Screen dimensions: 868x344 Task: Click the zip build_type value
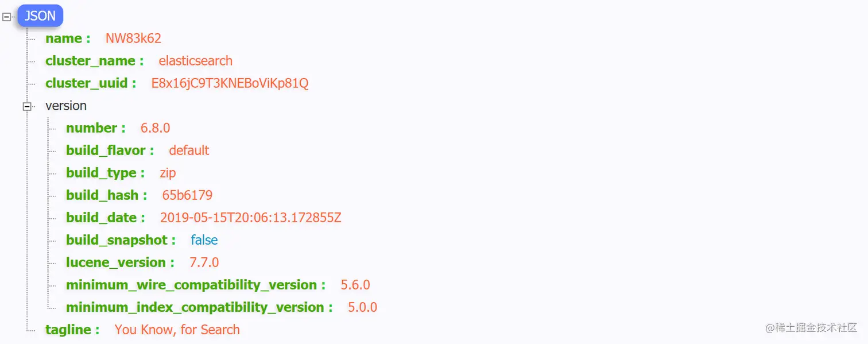[168, 173]
